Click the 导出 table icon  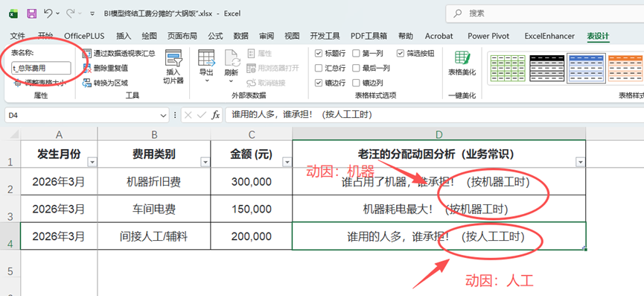click(x=206, y=57)
